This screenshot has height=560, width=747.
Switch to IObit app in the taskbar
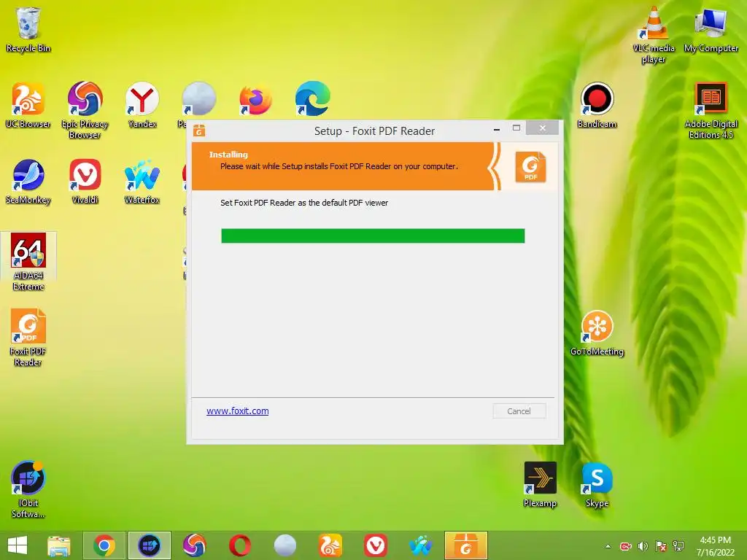click(150, 545)
